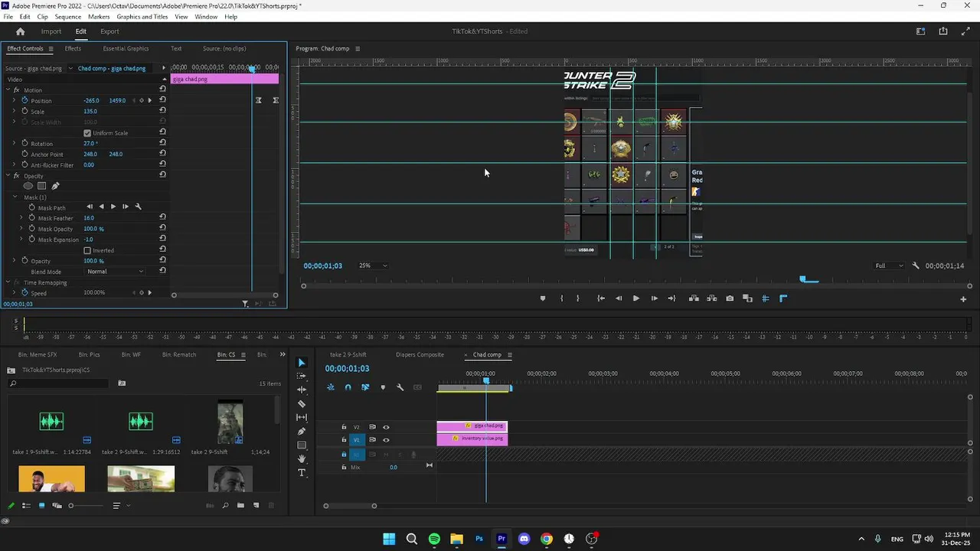980x551 pixels.
Task: Step back one frame in Program monitor
Action: [x=619, y=298]
